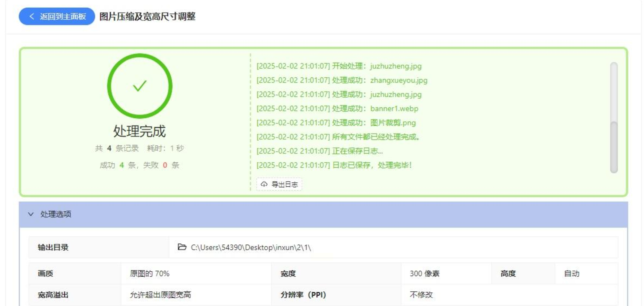The height and width of the screenshot is (306, 644).
Task: Click the 不修改 resolution PPI value
Action: click(x=421, y=295)
